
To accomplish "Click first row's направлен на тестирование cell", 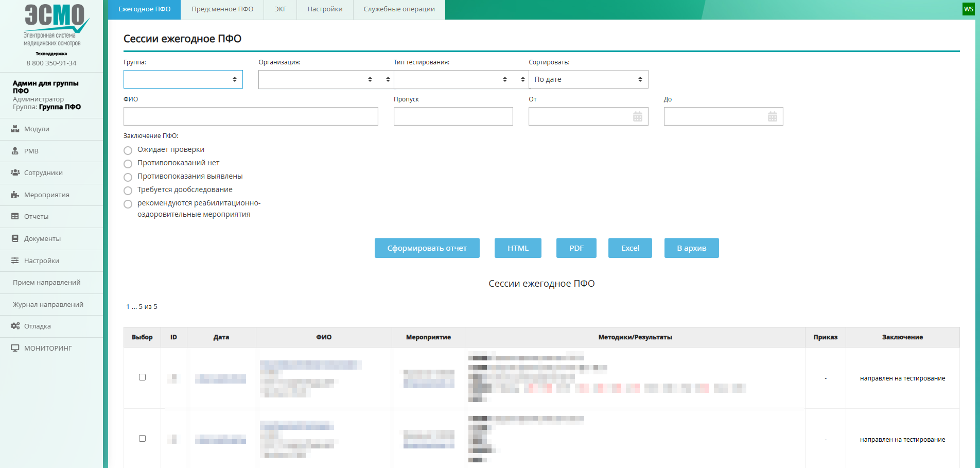I will tap(903, 378).
